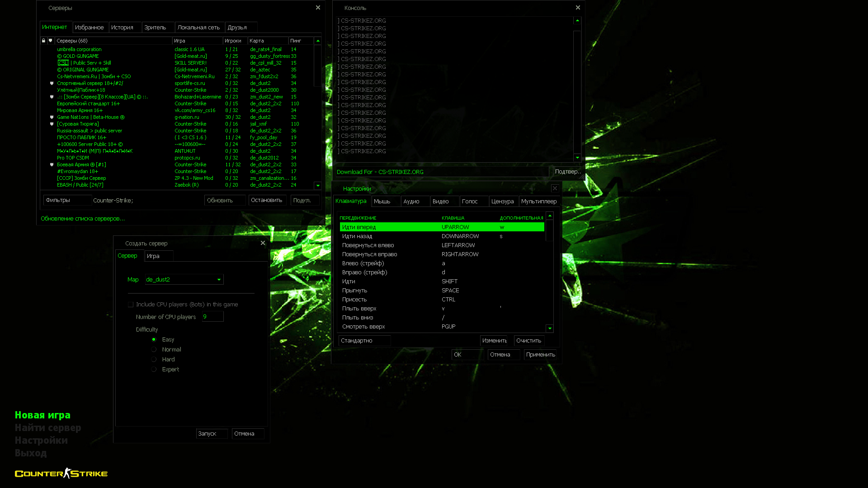
Task: Click shield icon beside Спортивный сервер 18+ row
Action: pyautogui.click(x=52, y=83)
